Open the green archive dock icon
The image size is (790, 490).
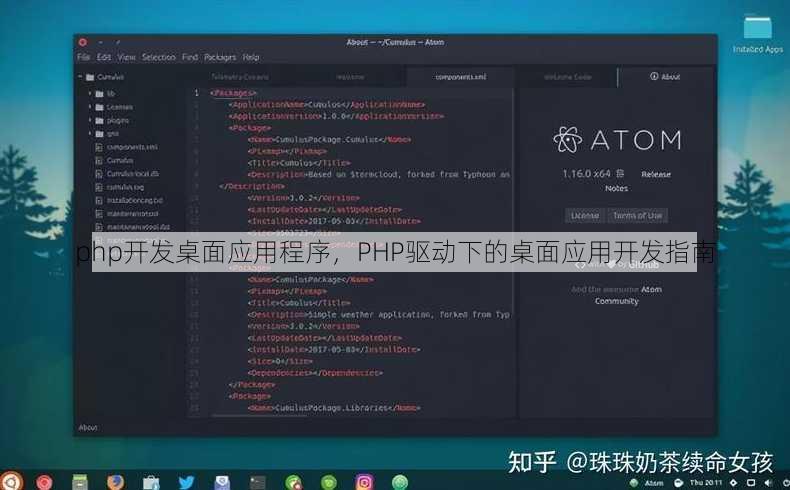(x=80, y=482)
